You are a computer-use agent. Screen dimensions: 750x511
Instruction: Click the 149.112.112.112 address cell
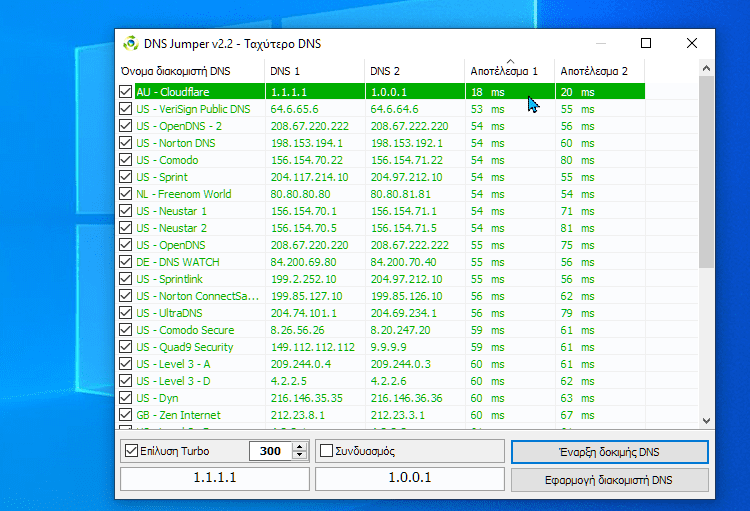(313, 347)
